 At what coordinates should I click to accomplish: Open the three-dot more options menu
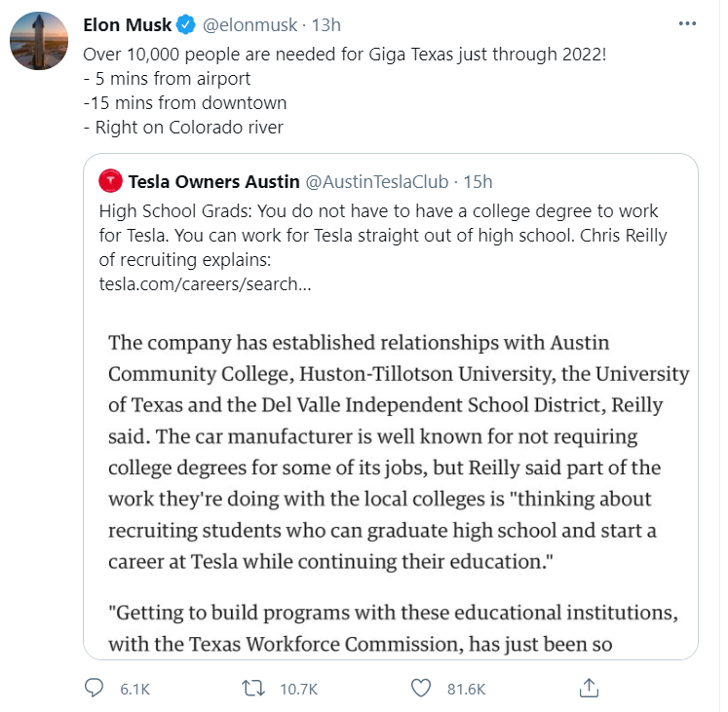coord(688,24)
